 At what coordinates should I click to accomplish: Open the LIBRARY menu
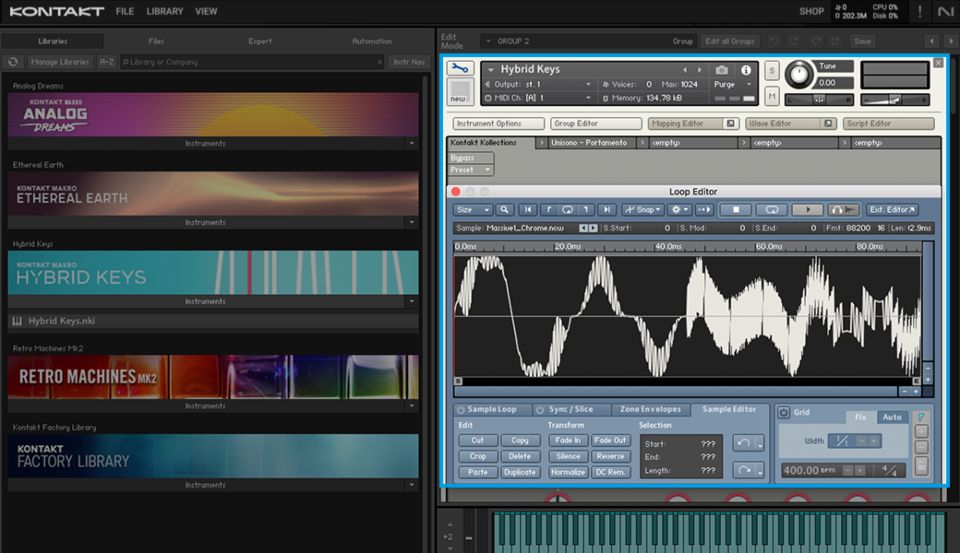164,12
